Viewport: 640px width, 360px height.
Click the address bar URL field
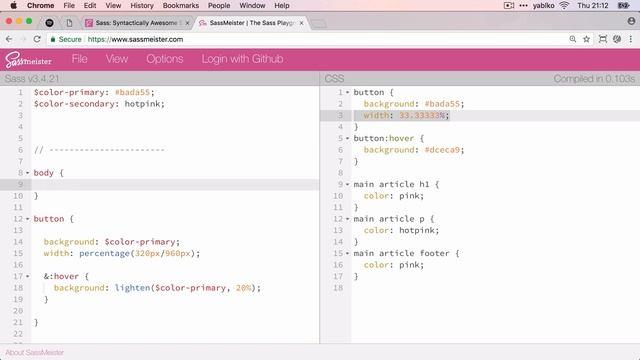tap(306, 39)
